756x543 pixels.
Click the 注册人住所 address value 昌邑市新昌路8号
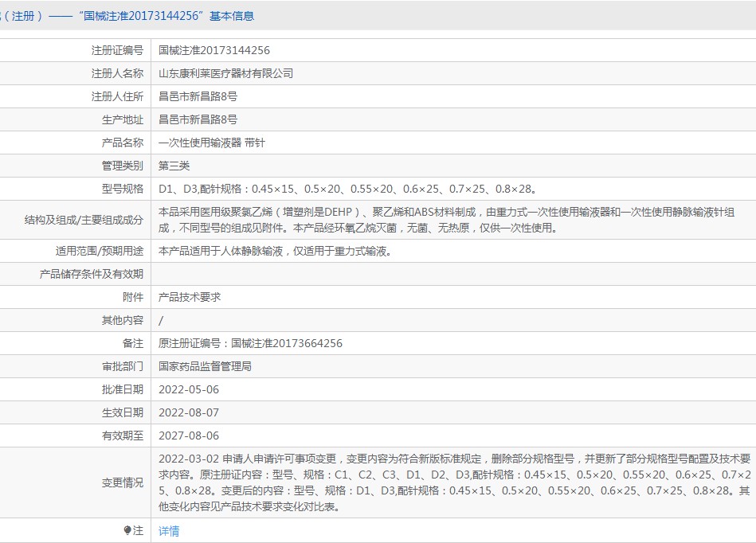point(198,96)
